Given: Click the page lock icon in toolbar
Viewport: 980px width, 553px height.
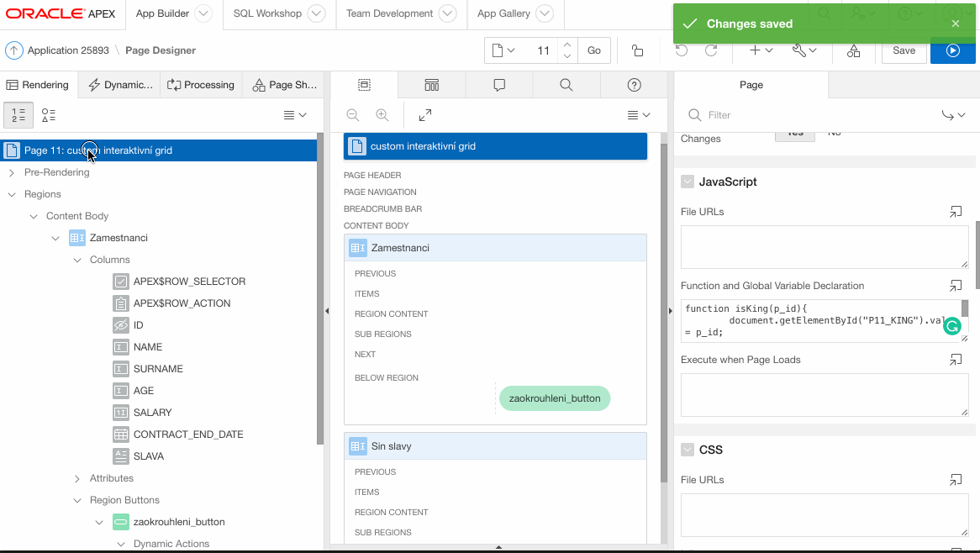Looking at the screenshot, I should tap(637, 50).
